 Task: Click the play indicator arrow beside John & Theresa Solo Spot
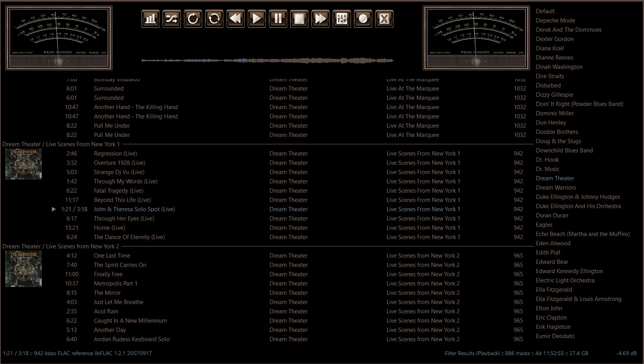[54, 209]
